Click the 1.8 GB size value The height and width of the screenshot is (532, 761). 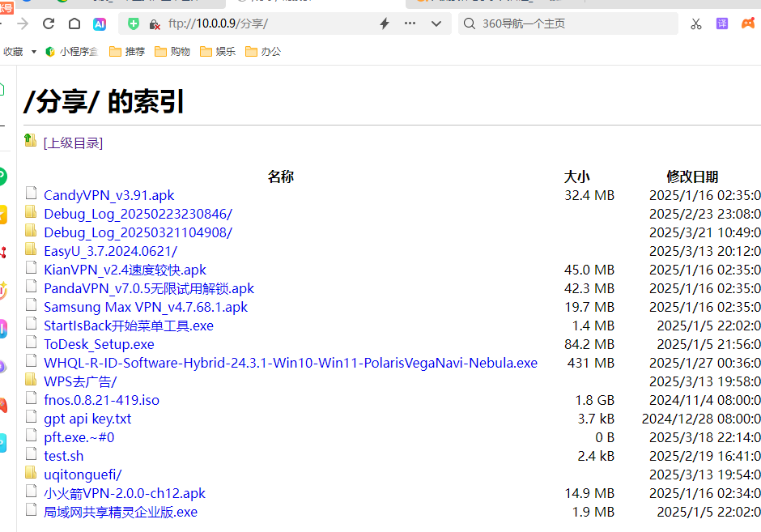coord(594,400)
